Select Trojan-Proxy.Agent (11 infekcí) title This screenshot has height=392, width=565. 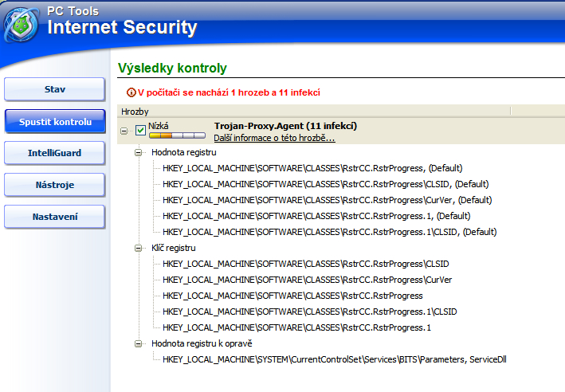pyautogui.click(x=285, y=126)
